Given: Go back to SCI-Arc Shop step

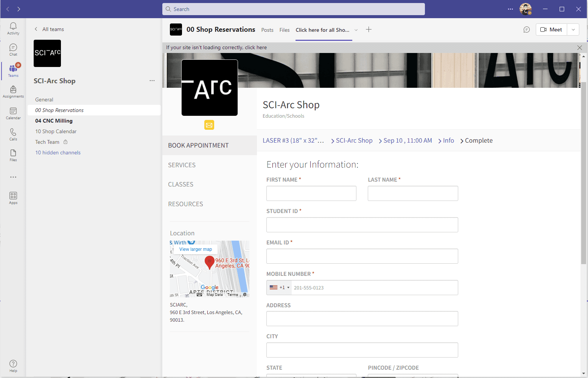Looking at the screenshot, I should coord(354,140).
